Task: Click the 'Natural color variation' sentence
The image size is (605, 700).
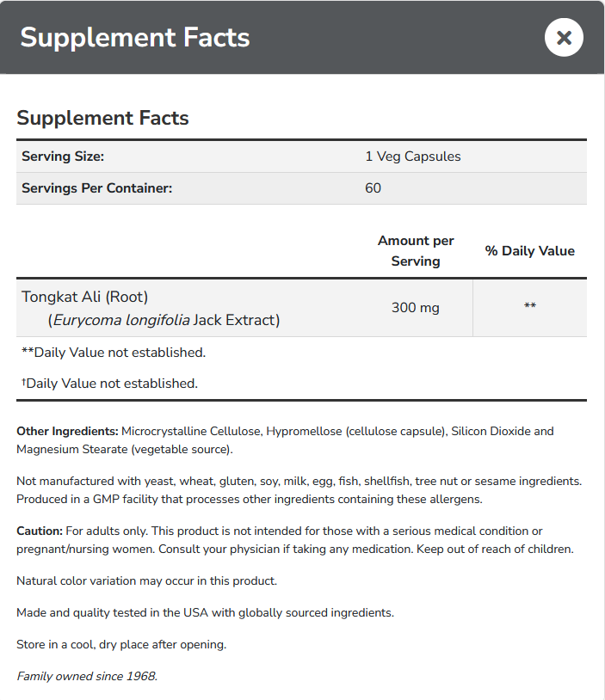Action: tap(146, 580)
